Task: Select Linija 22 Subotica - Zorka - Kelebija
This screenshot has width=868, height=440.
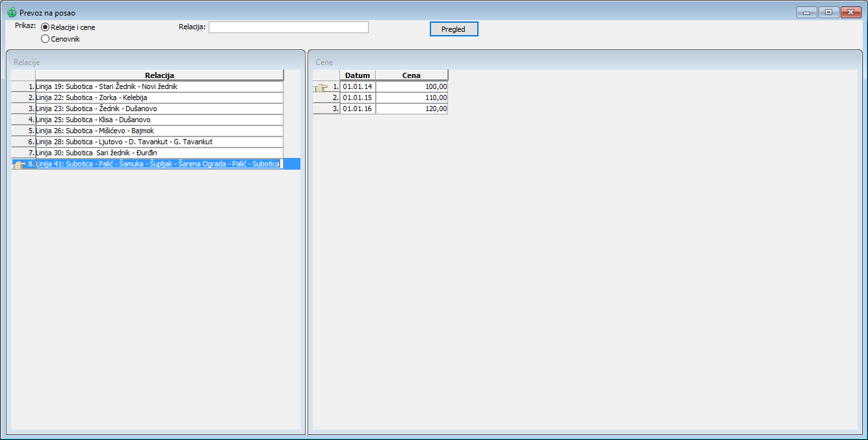Action: point(159,97)
